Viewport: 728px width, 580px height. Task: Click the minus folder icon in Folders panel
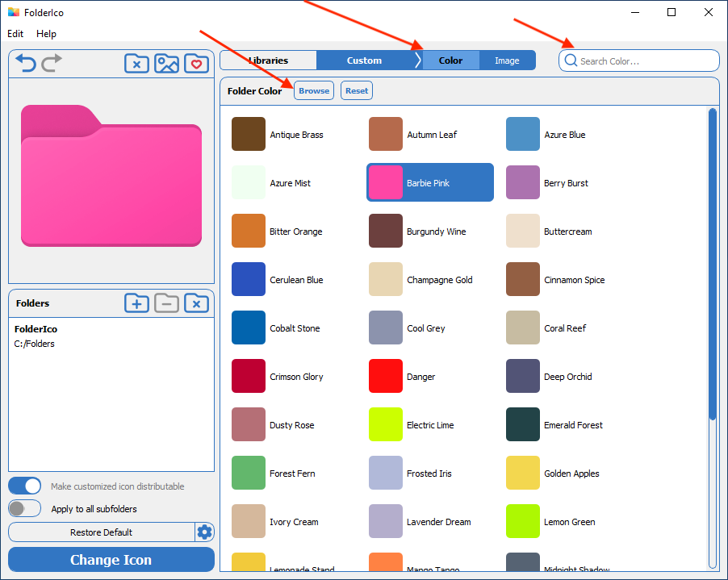coord(166,303)
